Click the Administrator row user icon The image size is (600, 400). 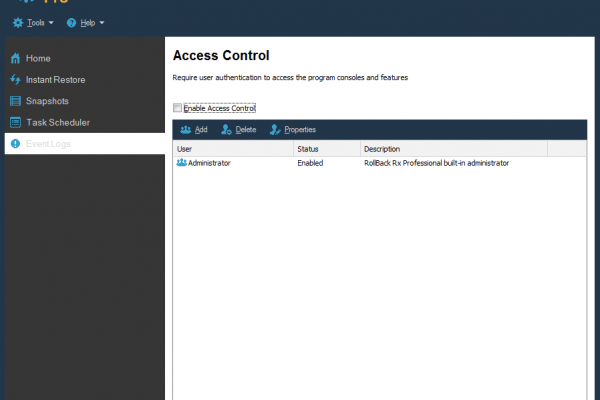tap(181, 163)
